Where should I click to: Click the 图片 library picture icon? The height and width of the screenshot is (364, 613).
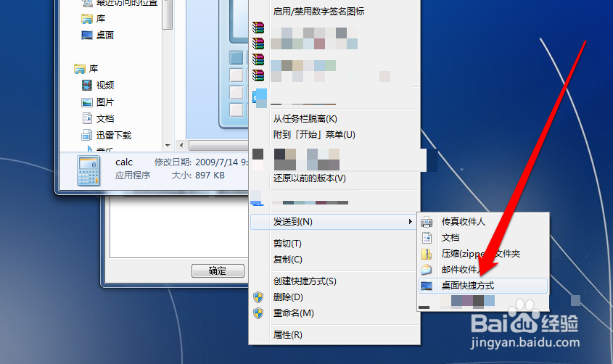click(87, 102)
